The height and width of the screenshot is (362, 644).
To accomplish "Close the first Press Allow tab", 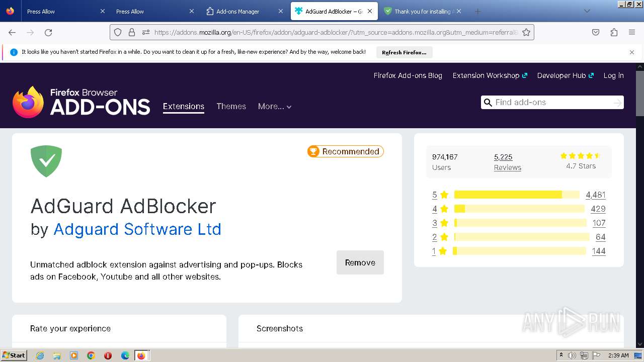I will tap(103, 11).
